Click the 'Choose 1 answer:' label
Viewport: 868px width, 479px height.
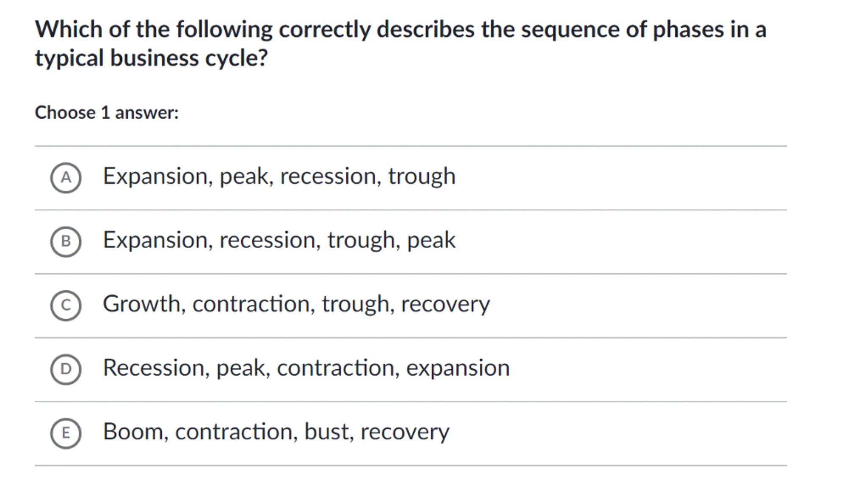pyautogui.click(x=107, y=113)
